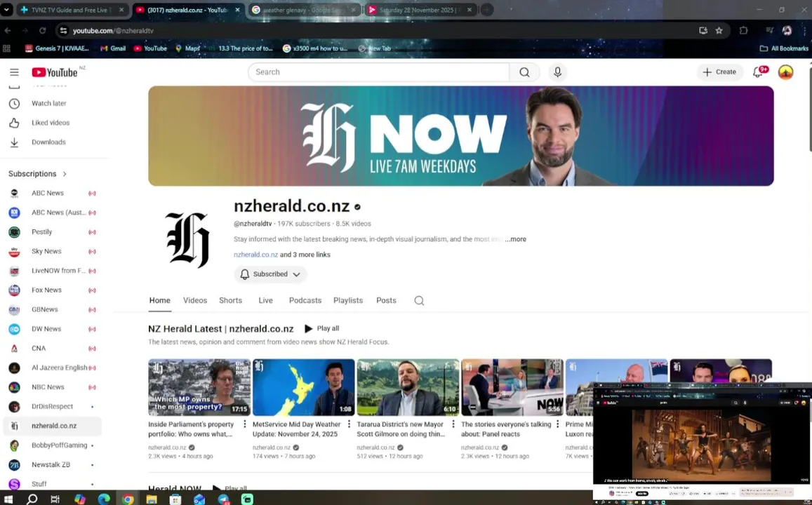Image resolution: width=812 pixels, height=505 pixels.
Task: Open File Explorer from taskbar
Action: coord(152,499)
